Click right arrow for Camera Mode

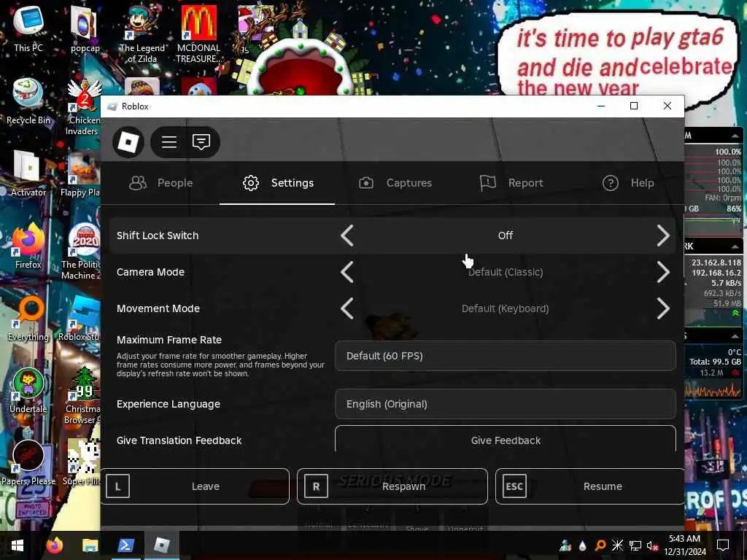click(662, 272)
